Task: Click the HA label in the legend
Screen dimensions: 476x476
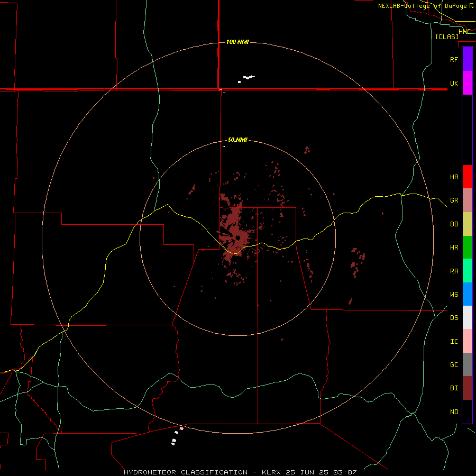Action: tap(454, 177)
